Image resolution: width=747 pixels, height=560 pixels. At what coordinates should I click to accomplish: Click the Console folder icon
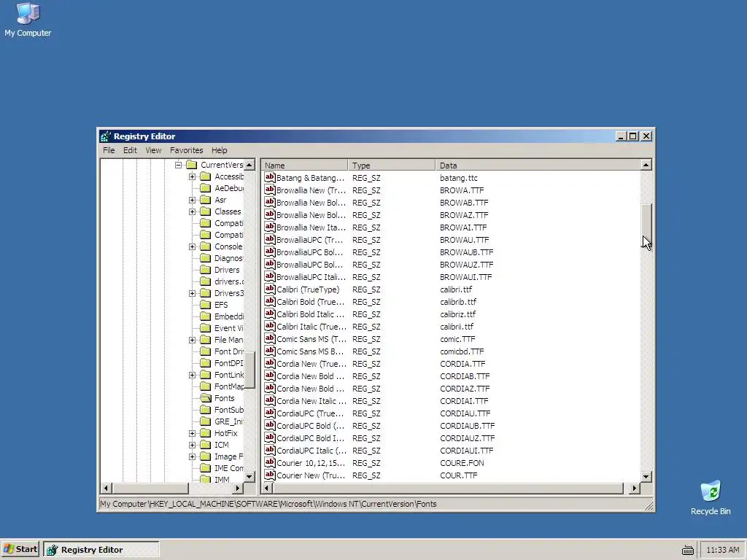coord(205,246)
